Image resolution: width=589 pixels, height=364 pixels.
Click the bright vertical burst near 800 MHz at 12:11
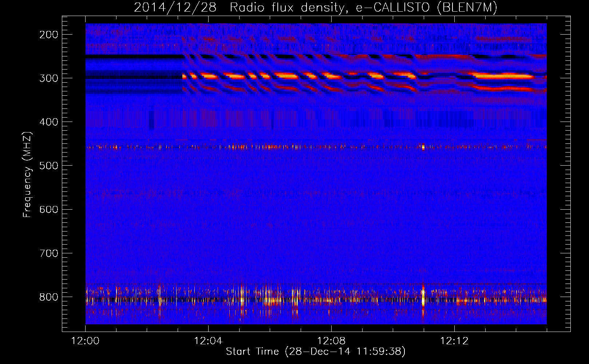(423, 297)
